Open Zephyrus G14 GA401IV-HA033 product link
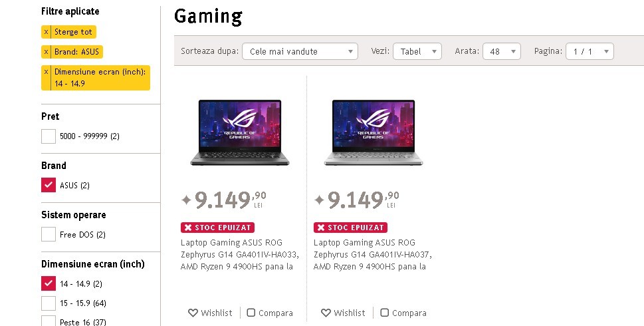The height and width of the screenshot is (326, 644). tap(240, 254)
